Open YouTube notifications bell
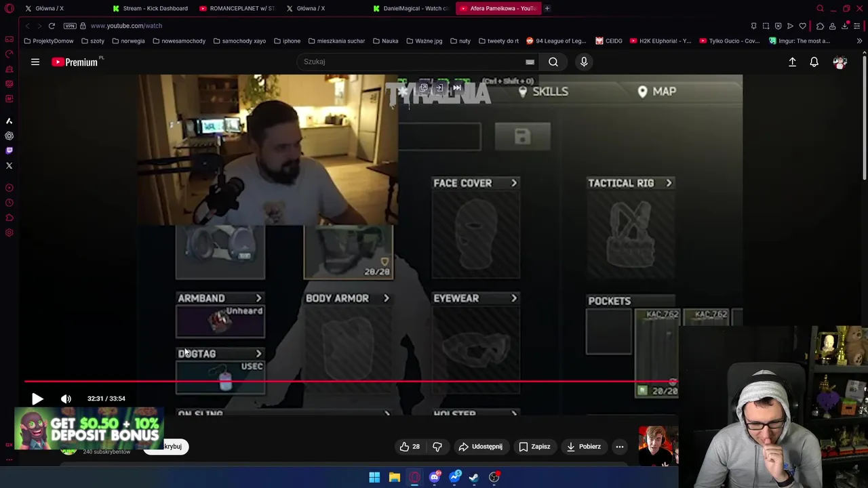This screenshot has height=488, width=868. tap(814, 62)
